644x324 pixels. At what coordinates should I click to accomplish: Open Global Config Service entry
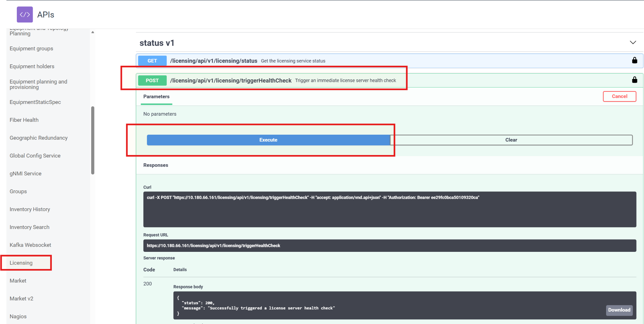tap(35, 156)
